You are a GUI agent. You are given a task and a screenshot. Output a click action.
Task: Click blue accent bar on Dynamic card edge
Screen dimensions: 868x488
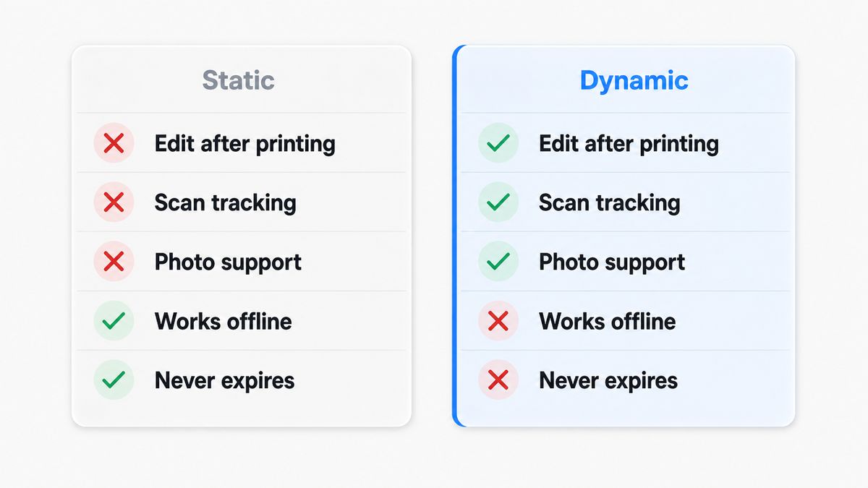(455, 236)
